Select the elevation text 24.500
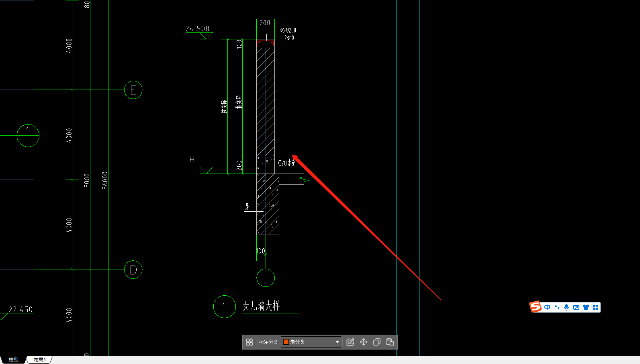 [x=197, y=29]
